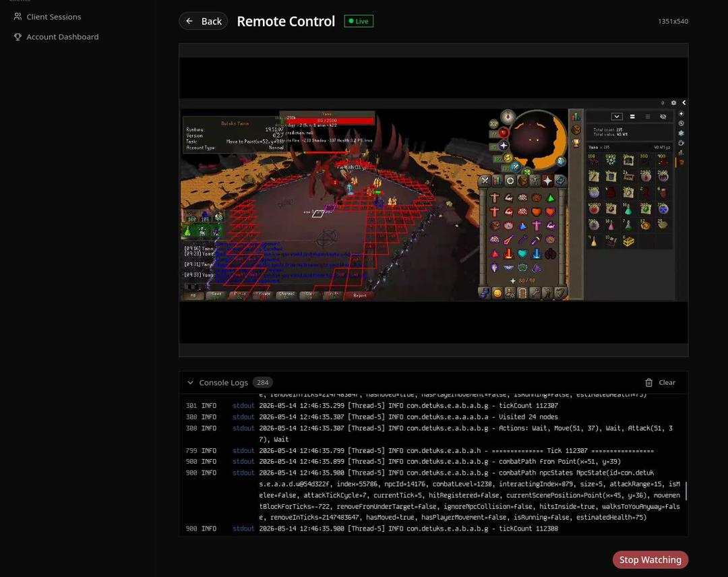Click the 284 log count badge

click(x=263, y=382)
